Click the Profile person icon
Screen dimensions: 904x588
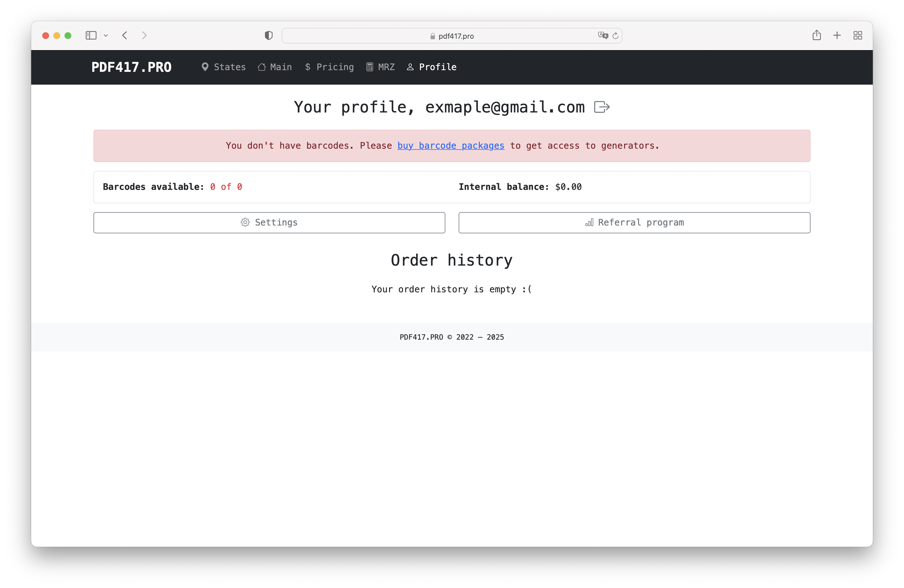[410, 67]
